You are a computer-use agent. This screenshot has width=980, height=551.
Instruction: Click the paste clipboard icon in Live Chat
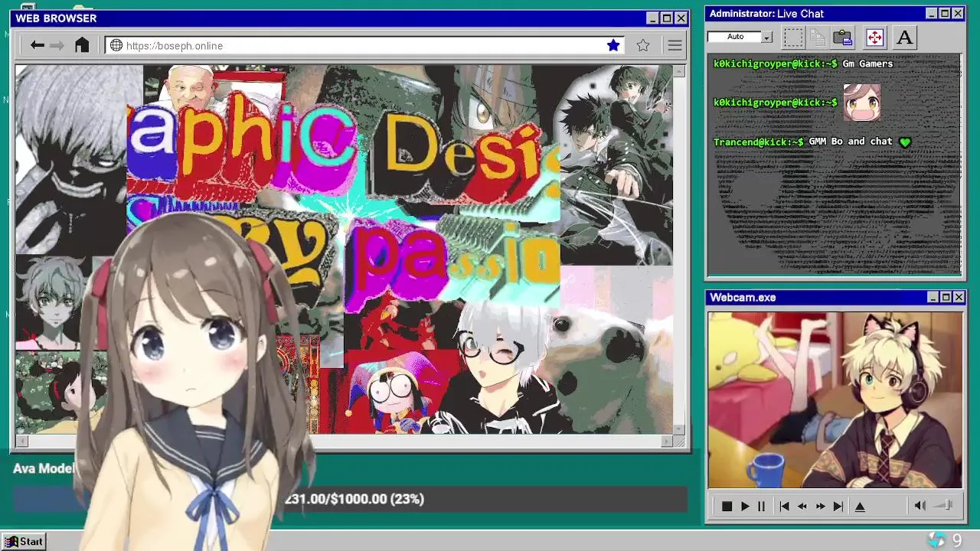tap(843, 37)
